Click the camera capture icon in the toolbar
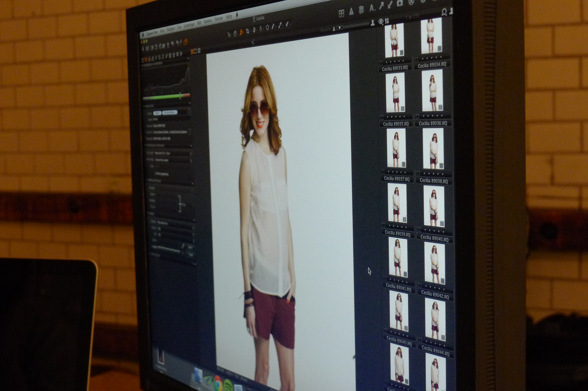This screenshot has height=391, width=588. point(400,3)
